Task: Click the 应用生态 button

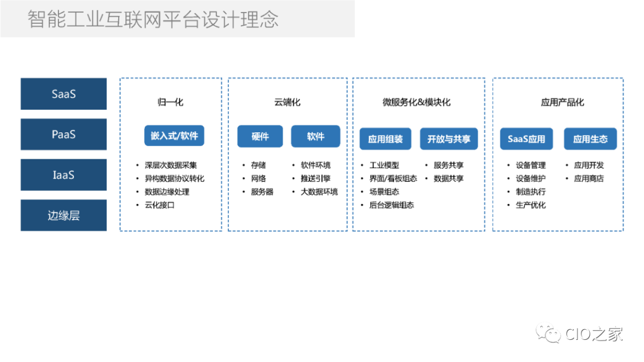Action: coord(590,138)
